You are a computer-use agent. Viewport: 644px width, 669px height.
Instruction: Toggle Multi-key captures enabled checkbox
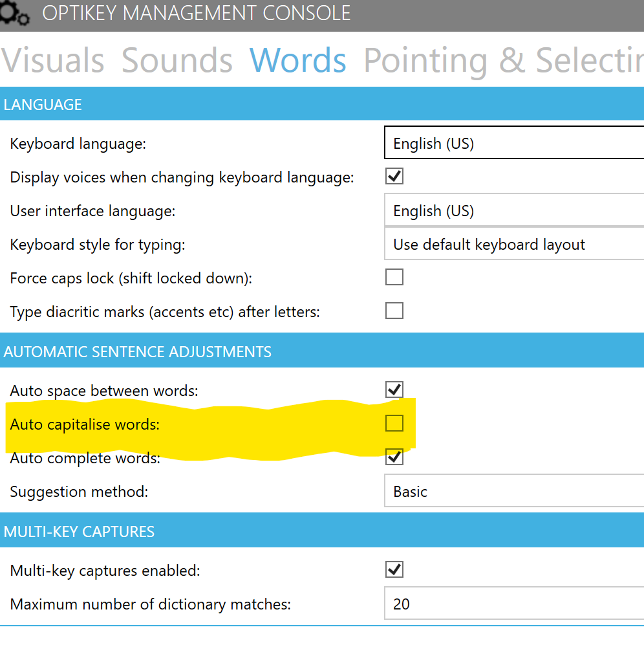click(x=394, y=569)
